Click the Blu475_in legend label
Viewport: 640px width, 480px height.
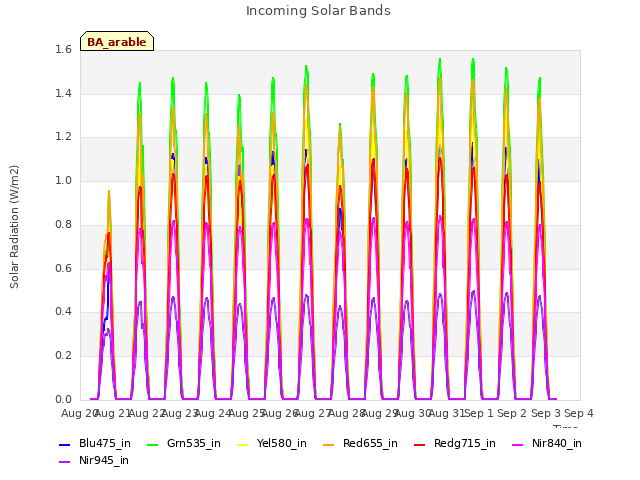(x=105, y=444)
